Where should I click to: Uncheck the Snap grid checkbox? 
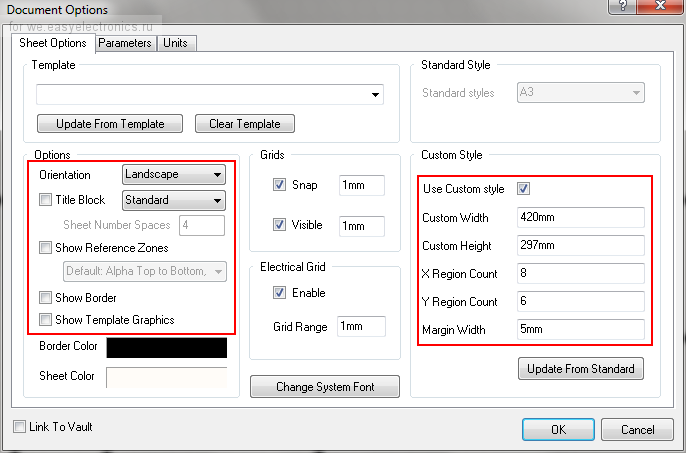tap(280, 185)
